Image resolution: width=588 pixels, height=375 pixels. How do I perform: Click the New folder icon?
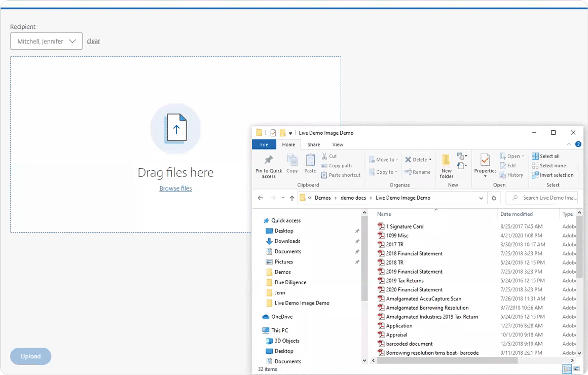(446, 161)
